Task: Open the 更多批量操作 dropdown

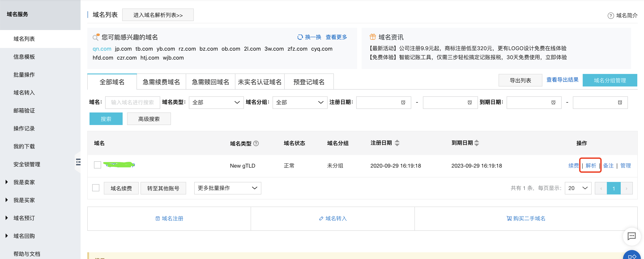Action: tap(228, 188)
